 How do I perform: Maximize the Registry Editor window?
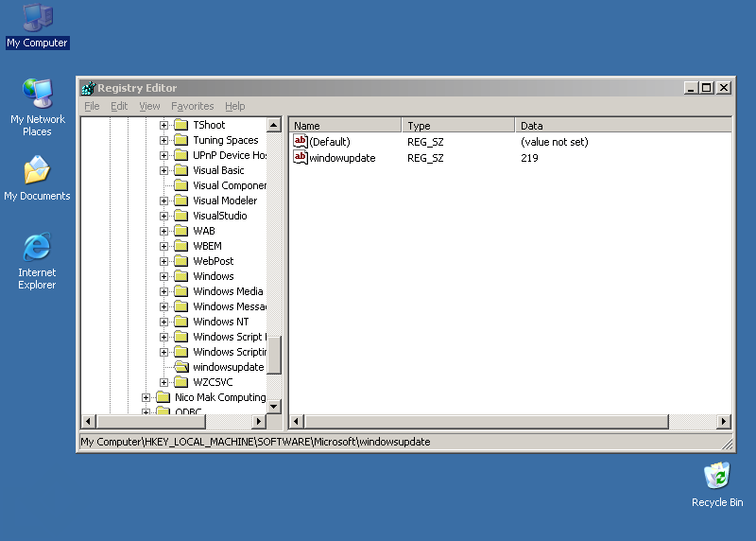coord(707,88)
